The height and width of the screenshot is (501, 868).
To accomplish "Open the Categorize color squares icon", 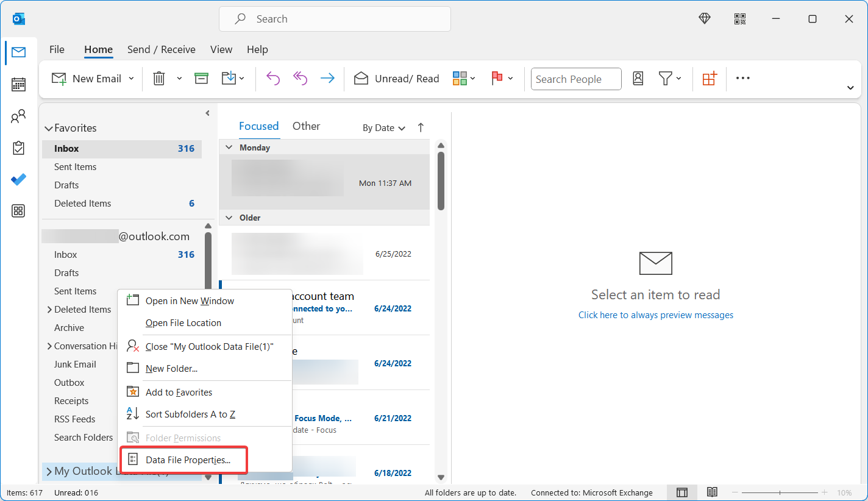I will coord(460,79).
